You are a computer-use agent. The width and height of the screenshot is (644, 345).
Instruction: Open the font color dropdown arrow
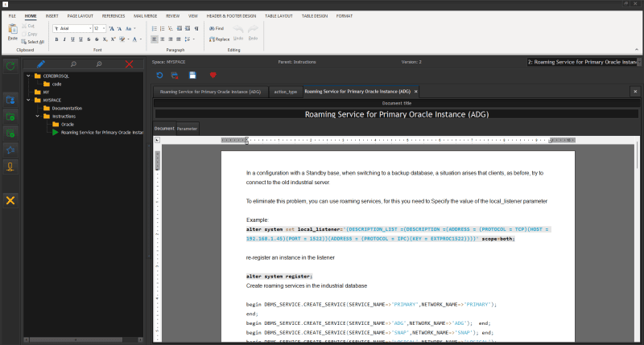pos(140,39)
